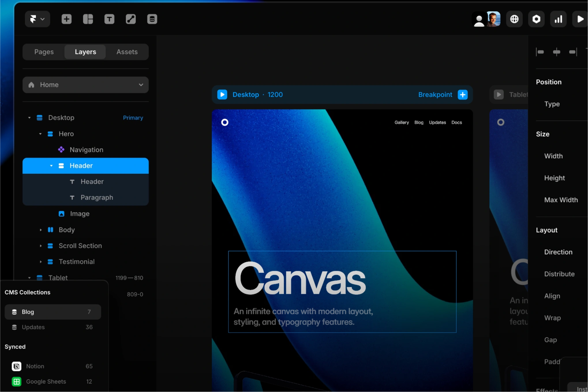The height and width of the screenshot is (392, 588).
Task: Select the Navigation component layer
Action: point(85,150)
